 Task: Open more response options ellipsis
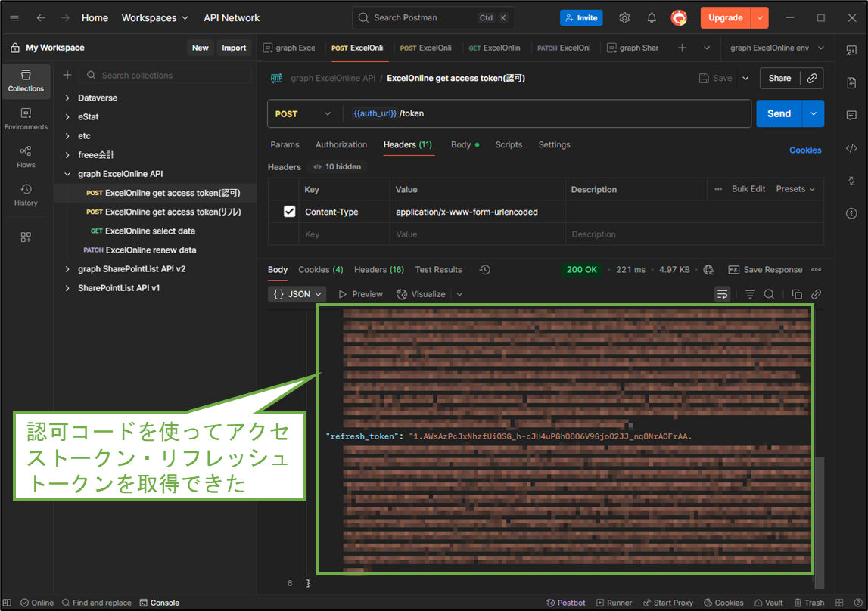816,270
